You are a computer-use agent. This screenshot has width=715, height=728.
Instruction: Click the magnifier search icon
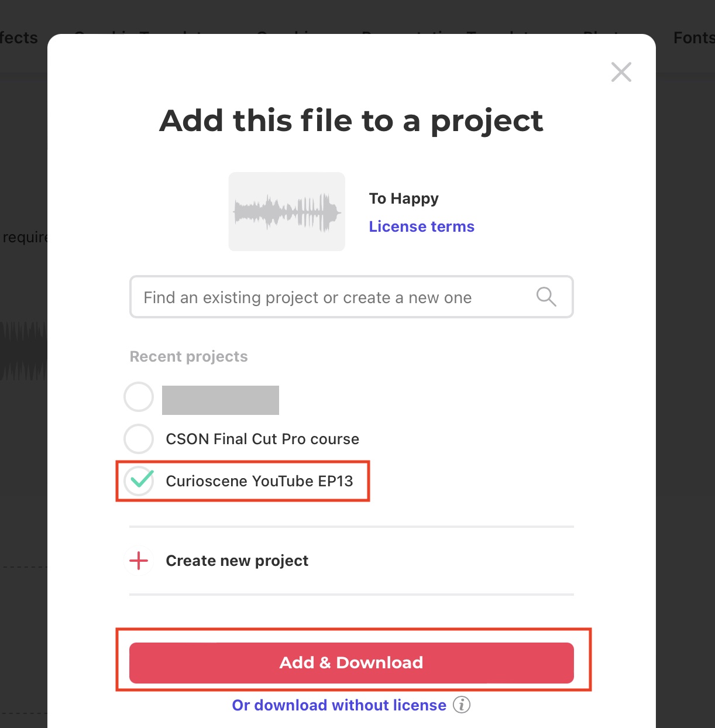pyautogui.click(x=546, y=297)
